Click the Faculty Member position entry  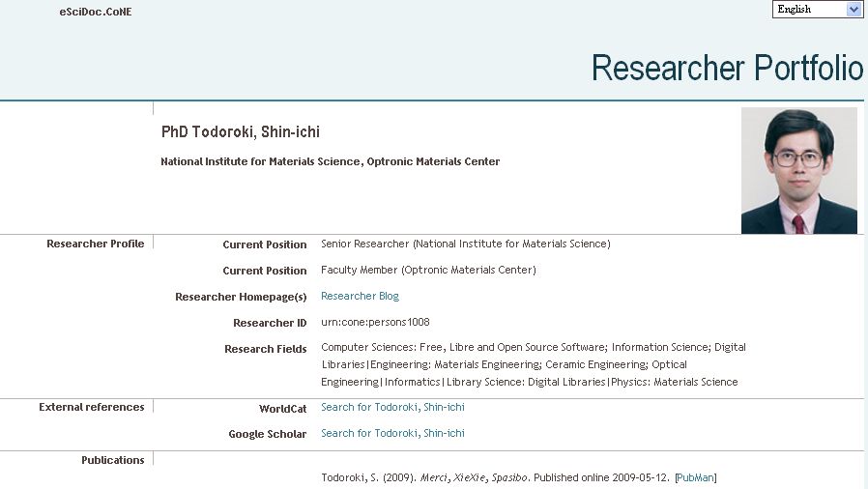tap(428, 271)
